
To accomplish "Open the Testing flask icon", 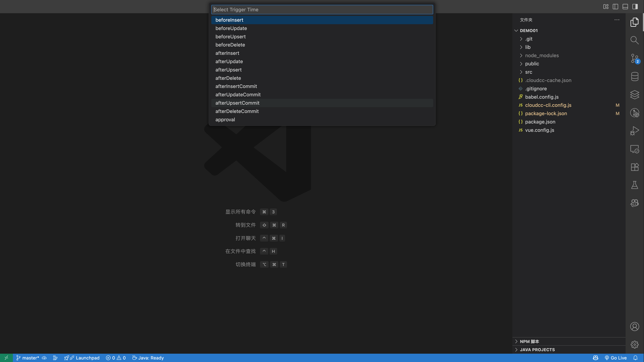I will pyautogui.click(x=634, y=185).
